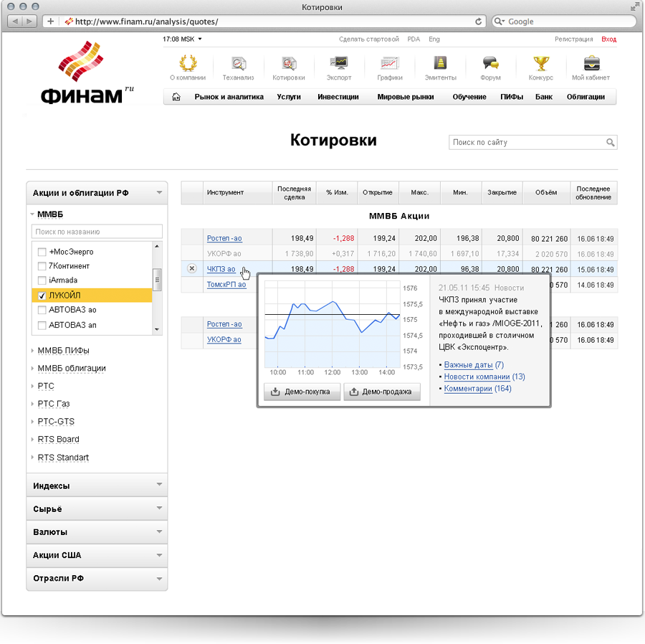The width and height of the screenshot is (645, 644).
Task: Click the Форум chat bubbles icon
Action: tap(490, 64)
